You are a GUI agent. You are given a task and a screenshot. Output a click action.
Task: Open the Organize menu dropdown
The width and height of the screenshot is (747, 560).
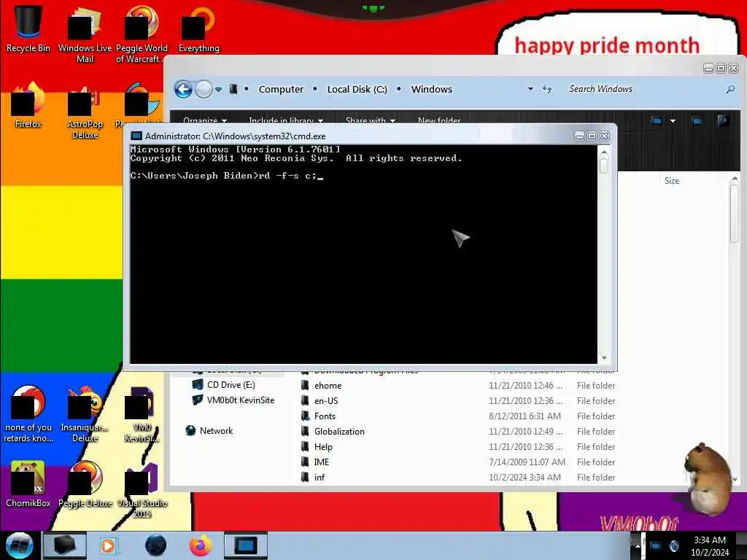tap(205, 120)
